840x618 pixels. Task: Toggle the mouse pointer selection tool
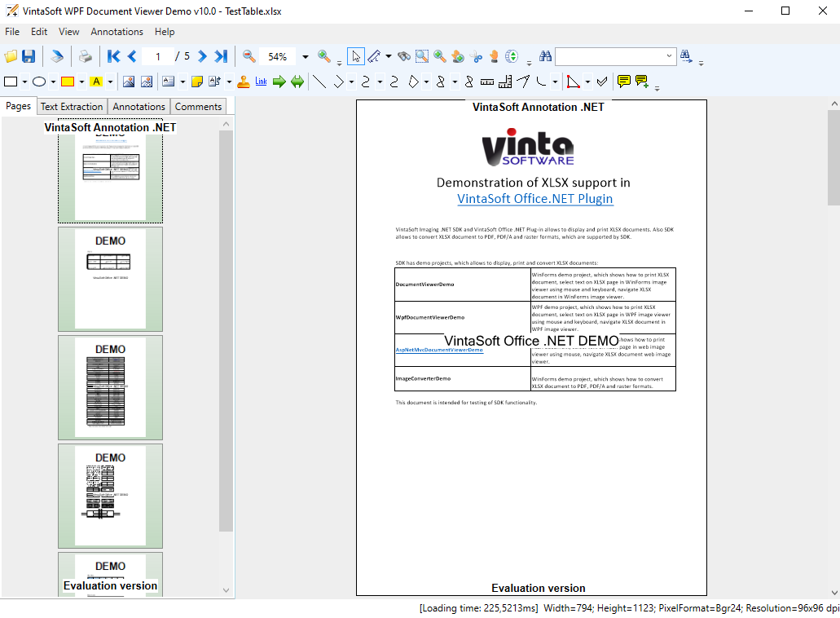coord(356,56)
